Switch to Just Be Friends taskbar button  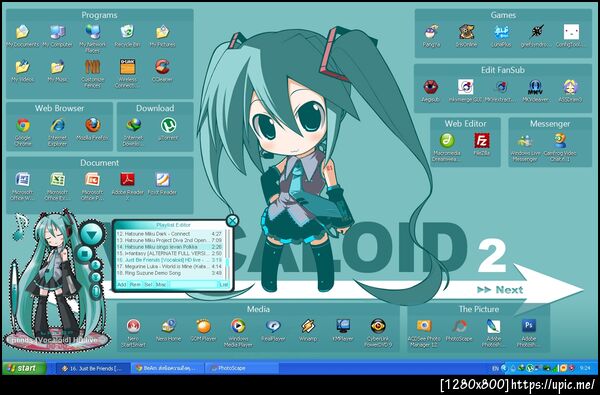click(93, 368)
